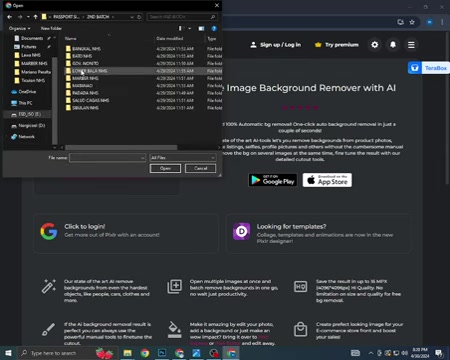This screenshot has width=450, height=360.
Task: Select the MARBER NHS folder in file list
Action: click(85, 78)
